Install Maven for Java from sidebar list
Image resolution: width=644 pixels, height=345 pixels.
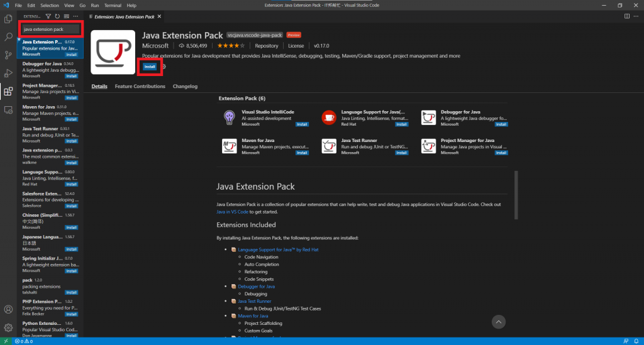(x=72, y=119)
